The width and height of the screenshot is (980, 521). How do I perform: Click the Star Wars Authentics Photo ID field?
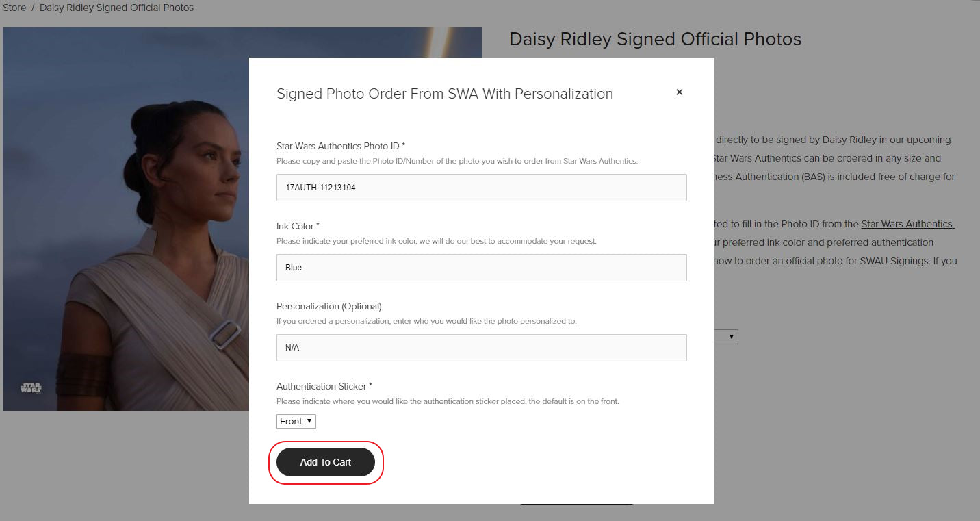click(x=481, y=188)
